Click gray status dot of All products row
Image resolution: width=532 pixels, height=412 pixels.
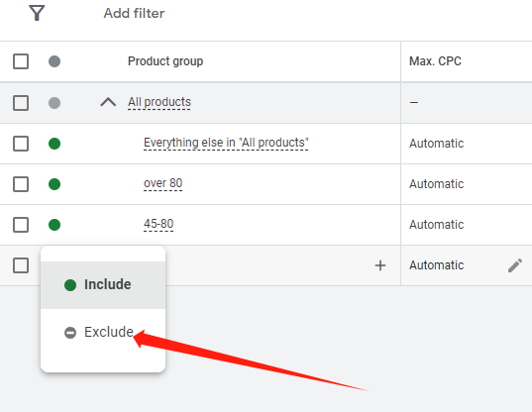tap(54, 103)
